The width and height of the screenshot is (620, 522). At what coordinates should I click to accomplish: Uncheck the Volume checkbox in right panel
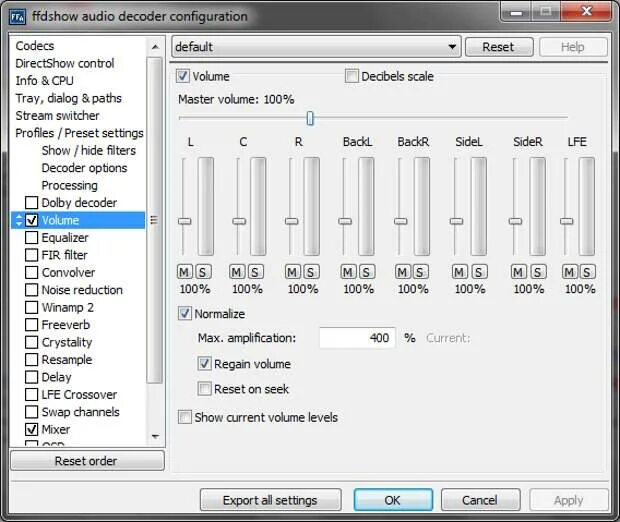pos(183,76)
